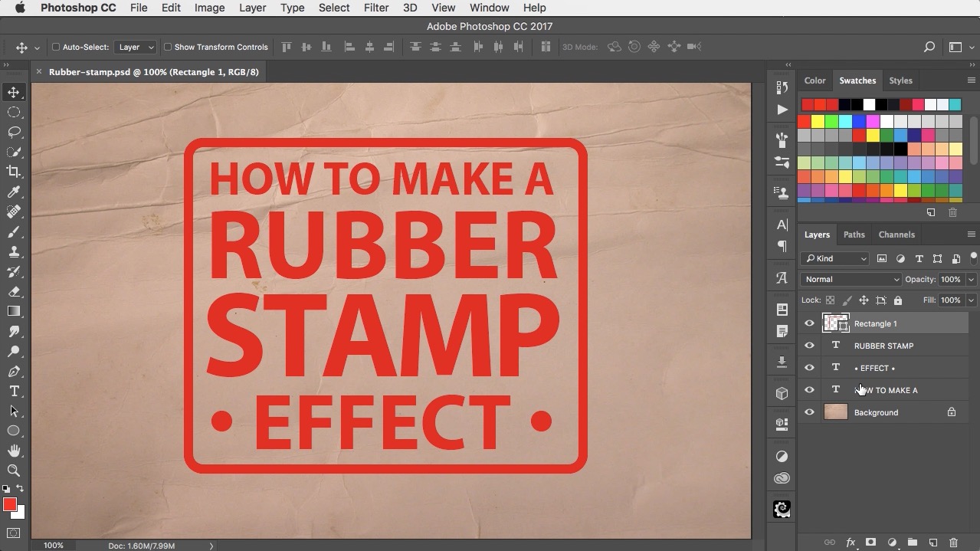
Task: Open the Auto-Select Layer dropdown
Action: point(136,47)
